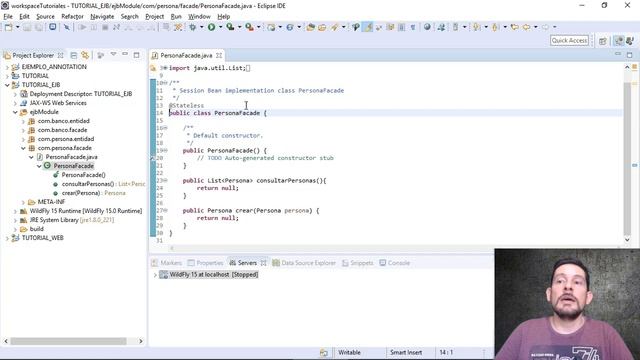
Task: Expand the com.banco.entidad package
Action: pos(23,121)
